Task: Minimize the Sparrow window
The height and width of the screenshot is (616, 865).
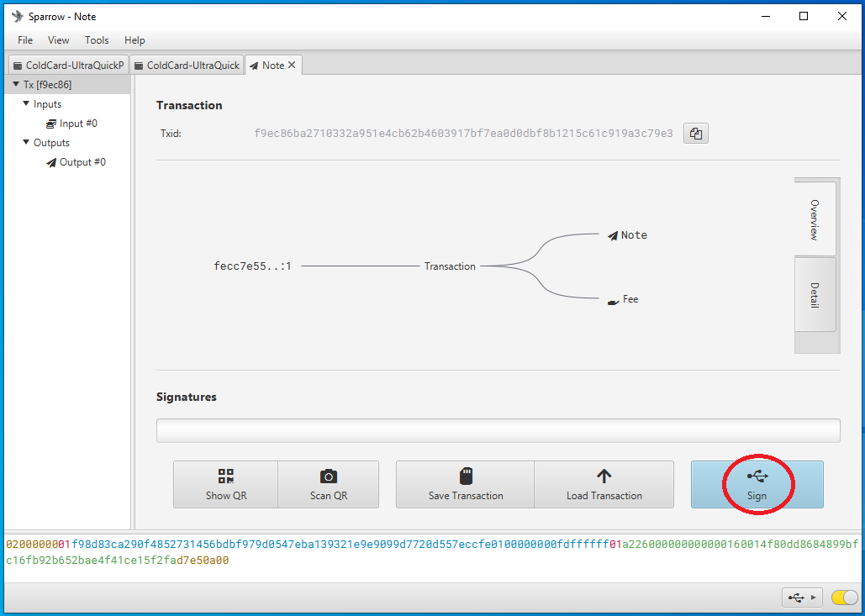Action: point(766,16)
